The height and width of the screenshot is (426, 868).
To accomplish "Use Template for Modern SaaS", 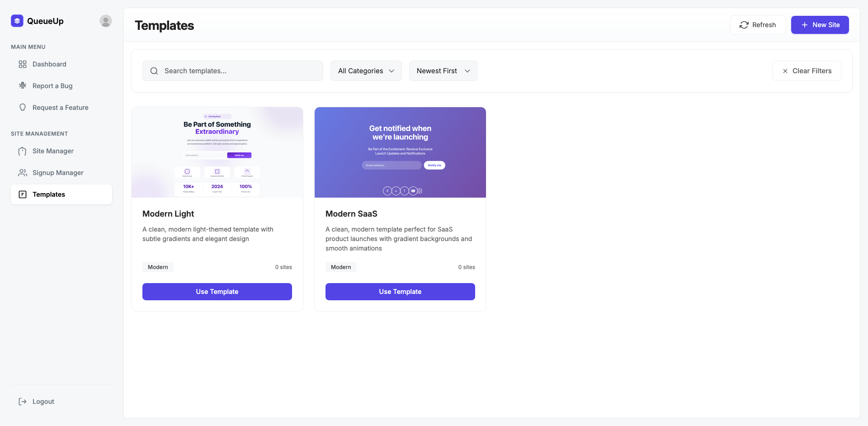I will pos(400,292).
